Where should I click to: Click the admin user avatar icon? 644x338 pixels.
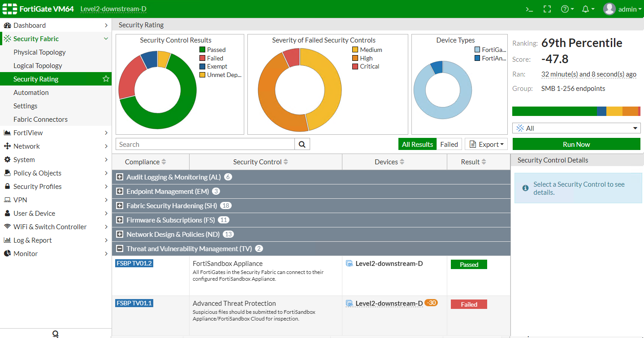(609, 9)
